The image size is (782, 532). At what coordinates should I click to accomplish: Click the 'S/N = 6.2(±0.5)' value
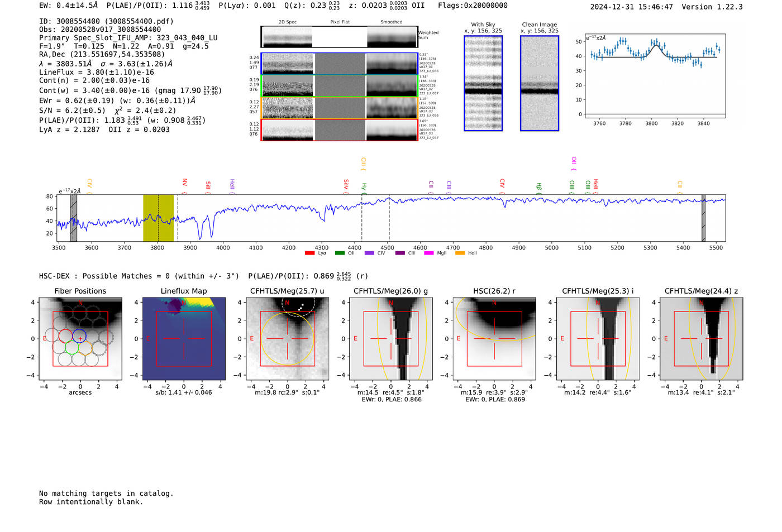tap(72, 111)
